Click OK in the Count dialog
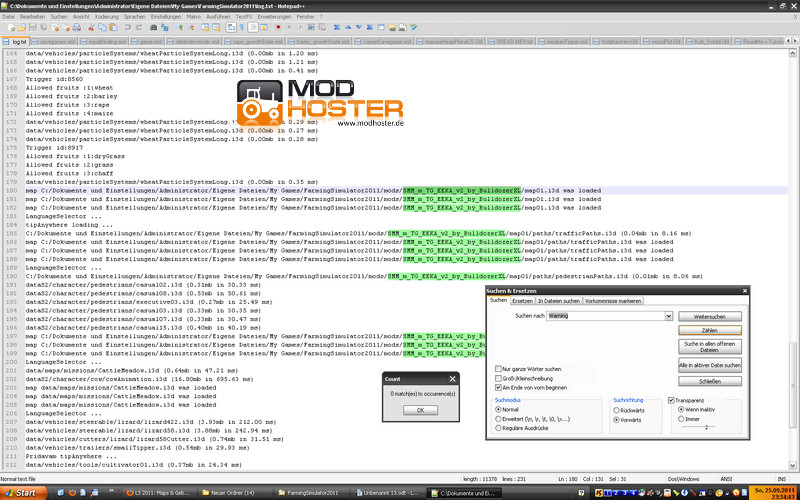The image size is (800, 500). point(420,410)
